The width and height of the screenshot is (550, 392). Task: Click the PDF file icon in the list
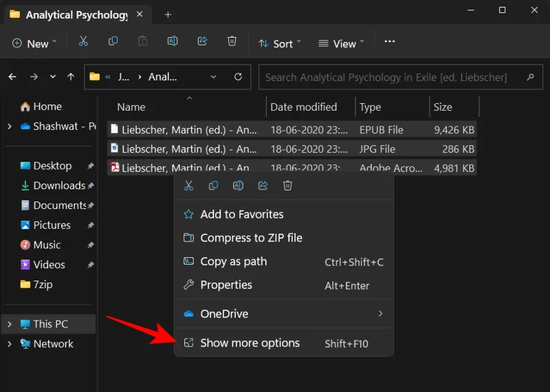tap(114, 167)
